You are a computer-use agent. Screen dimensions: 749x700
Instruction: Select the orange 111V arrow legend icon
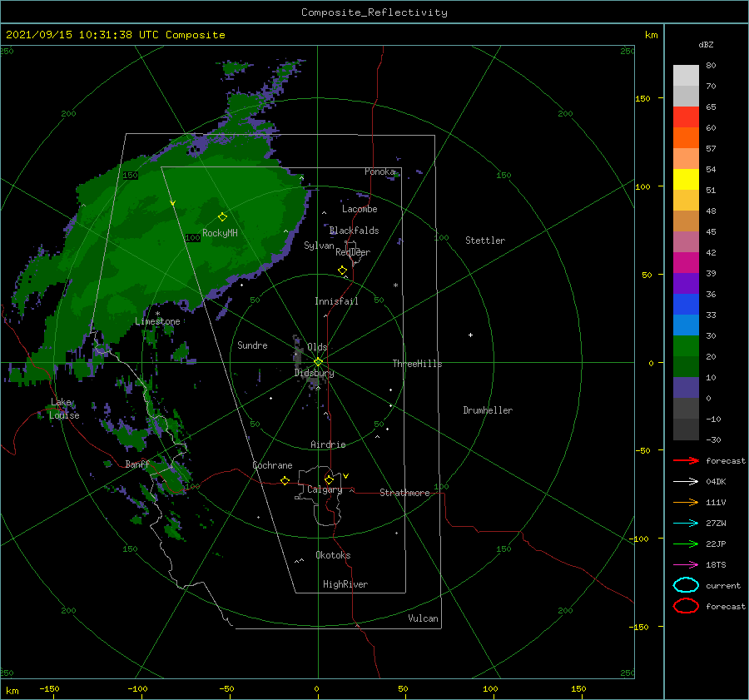tap(686, 502)
